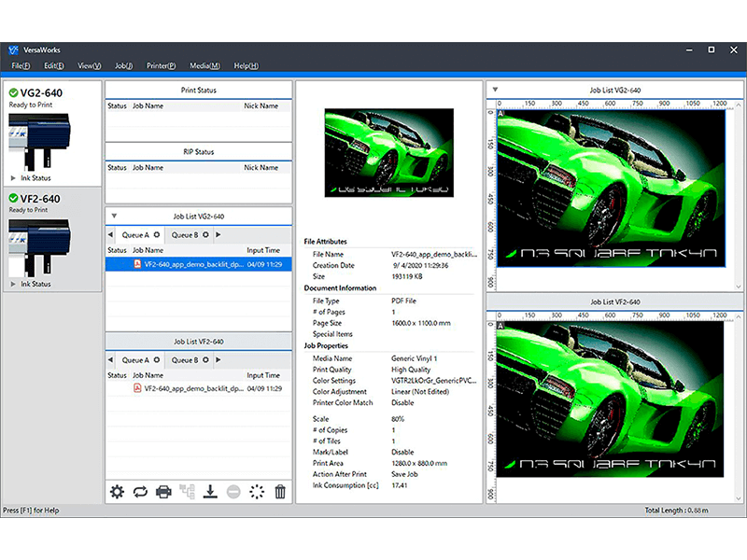This screenshot has width=747, height=560.
Task: Sort by Input Time in Job List VG2-640
Action: coord(263,250)
